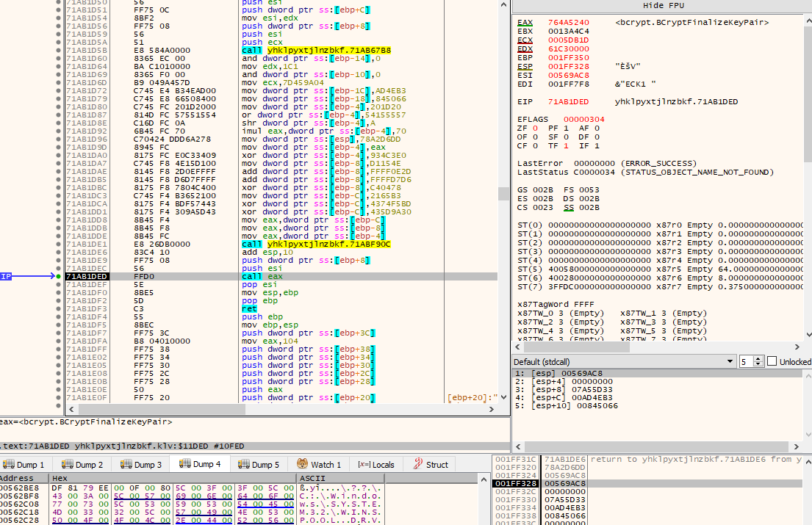Click the disassembly horizontal scrollbar left arrow
The width and height of the screenshot is (812, 525).
tap(71, 409)
